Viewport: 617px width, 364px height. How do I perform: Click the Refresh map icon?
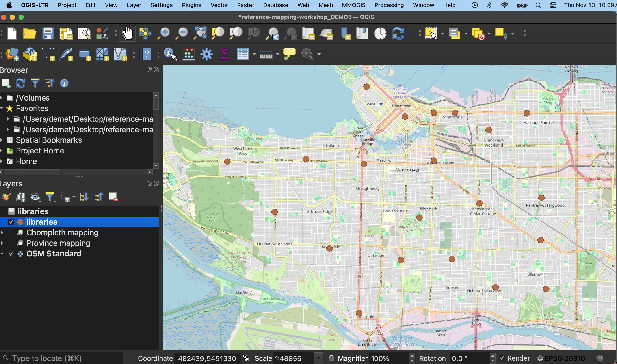(x=398, y=34)
